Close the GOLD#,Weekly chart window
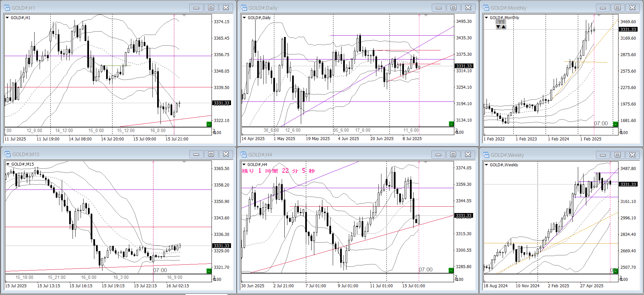The width and height of the screenshot is (644, 295). pos(633,155)
